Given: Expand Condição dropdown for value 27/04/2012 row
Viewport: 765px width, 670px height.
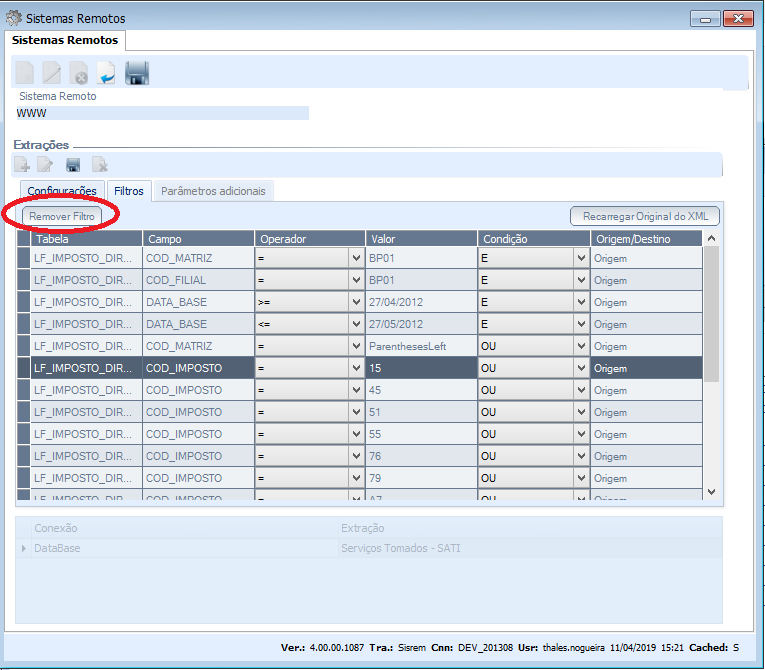Looking at the screenshot, I should [581, 302].
